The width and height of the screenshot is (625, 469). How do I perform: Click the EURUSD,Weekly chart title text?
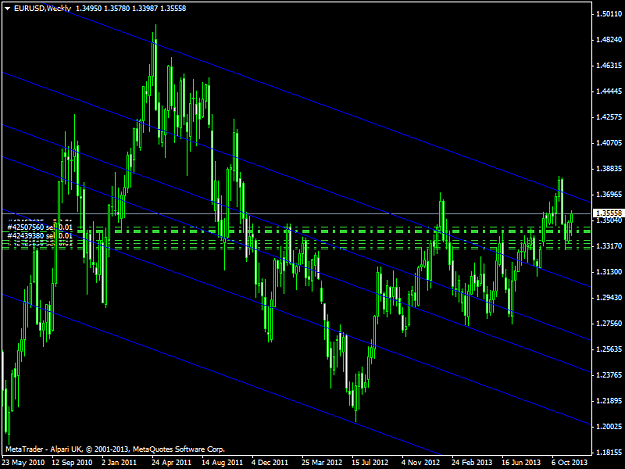[43, 8]
